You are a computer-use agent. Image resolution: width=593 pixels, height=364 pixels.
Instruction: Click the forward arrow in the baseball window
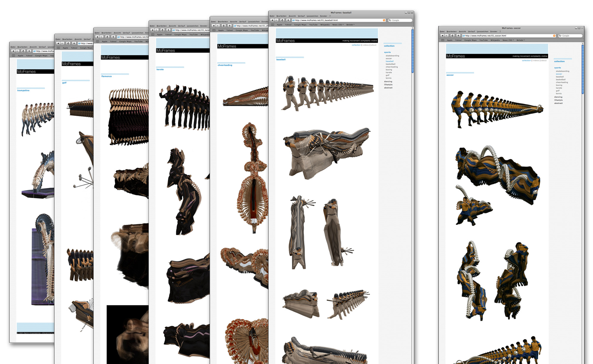pyautogui.click(x=276, y=20)
